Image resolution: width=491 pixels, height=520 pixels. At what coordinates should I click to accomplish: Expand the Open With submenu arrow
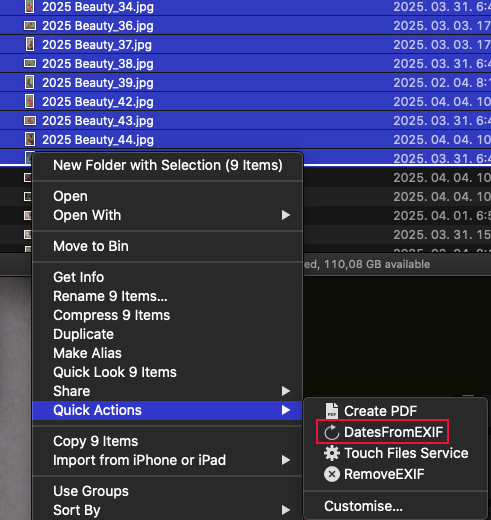click(x=286, y=215)
